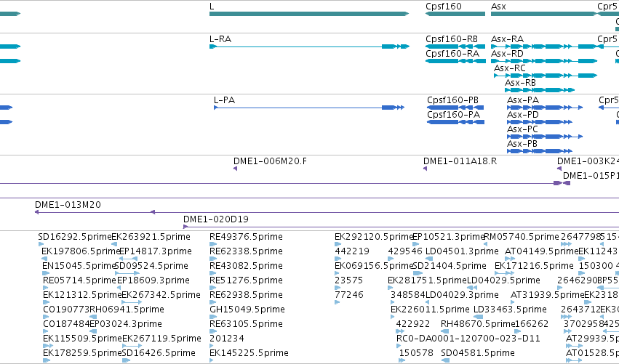Viewport: 619px width, 364px height.
Task: Click the EK178259.5prime EST label
Action: point(82,353)
